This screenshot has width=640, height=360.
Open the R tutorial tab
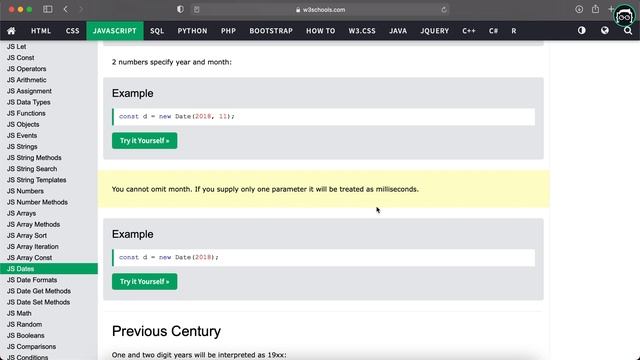[513, 31]
